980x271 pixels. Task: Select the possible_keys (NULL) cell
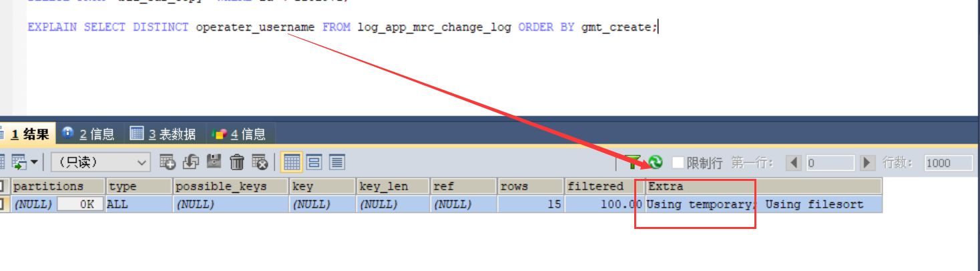coord(231,204)
